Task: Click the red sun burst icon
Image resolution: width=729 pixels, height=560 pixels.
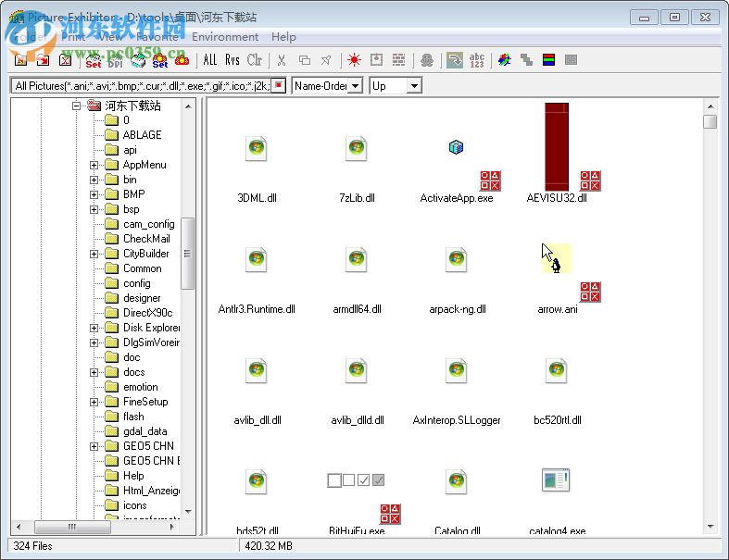Action: 354,60
